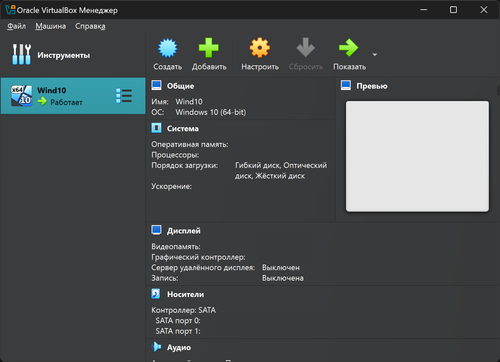Click the 'Windows 10 (64-bit)' OS value
The height and width of the screenshot is (362, 500).
click(211, 112)
